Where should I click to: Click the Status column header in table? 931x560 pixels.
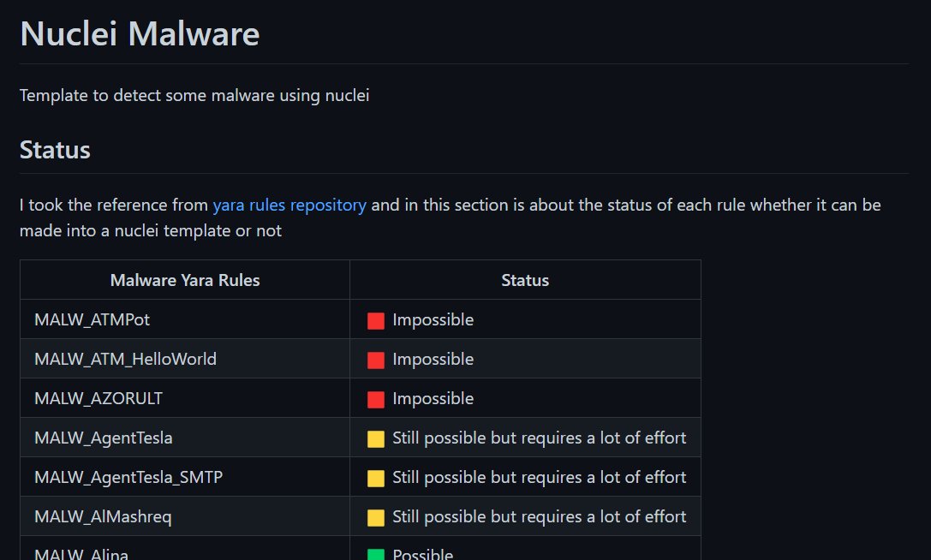(525, 280)
